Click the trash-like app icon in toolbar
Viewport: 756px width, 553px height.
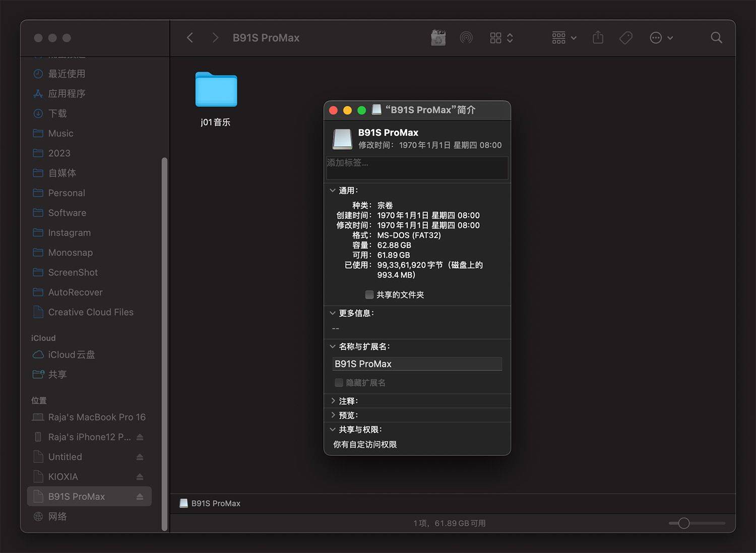(x=438, y=38)
